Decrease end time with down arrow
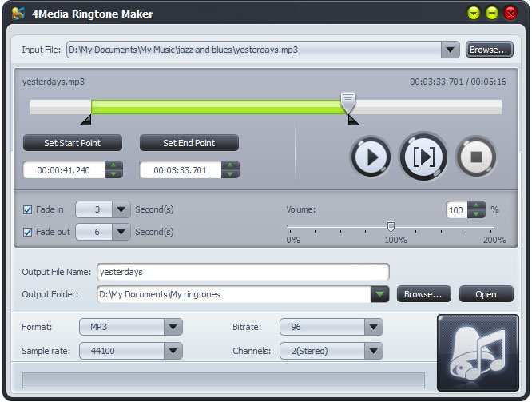This screenshot has width=532, height=402. click(230, 174)
